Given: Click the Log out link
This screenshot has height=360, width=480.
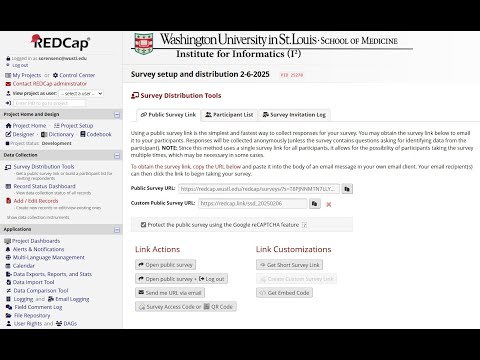Looking at the screenshot, I should click(20, 65).
